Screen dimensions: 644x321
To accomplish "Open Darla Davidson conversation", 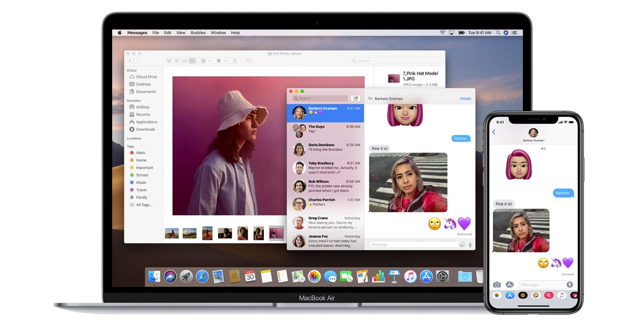I will pyautogui.click(x=325, y=149).
